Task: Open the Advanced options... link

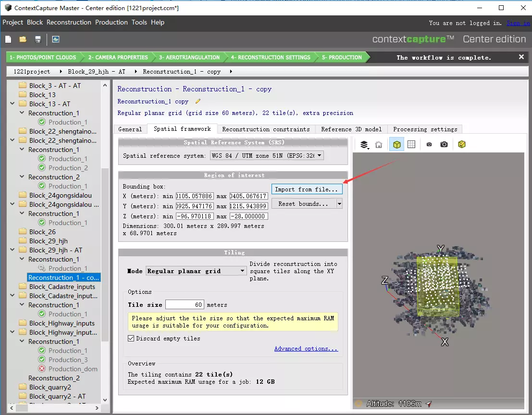Action: (306, 349)
